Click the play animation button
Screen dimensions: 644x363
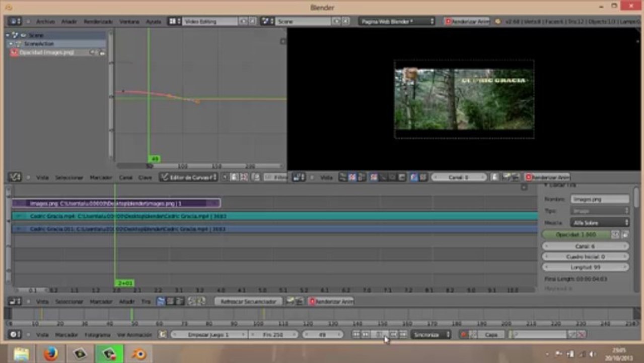(x=380, y=335)
